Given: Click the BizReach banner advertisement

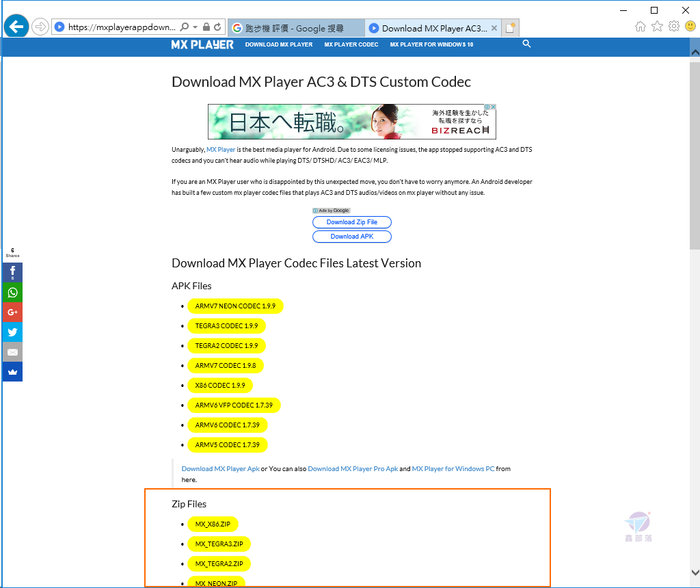Looking at the screenshot, I should [352, 122].
